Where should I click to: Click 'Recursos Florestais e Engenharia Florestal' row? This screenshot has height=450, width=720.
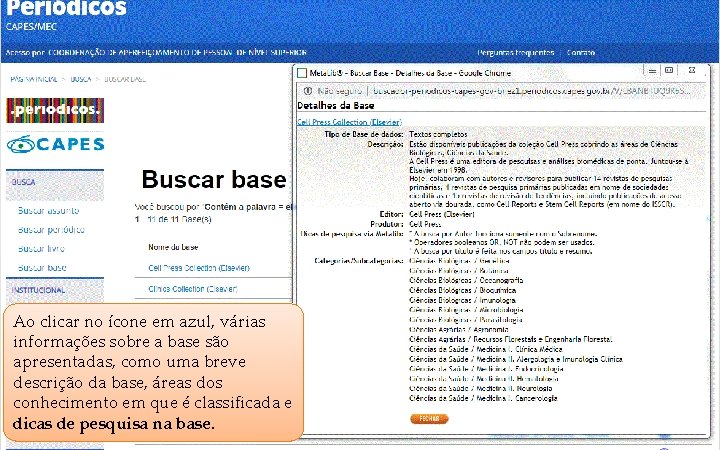pos(511,339)
